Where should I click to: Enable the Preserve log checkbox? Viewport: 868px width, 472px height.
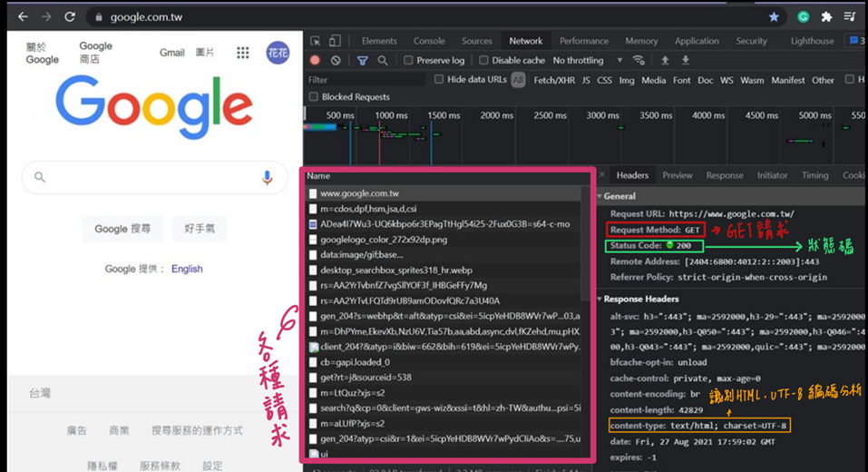(x=408, y=61)
